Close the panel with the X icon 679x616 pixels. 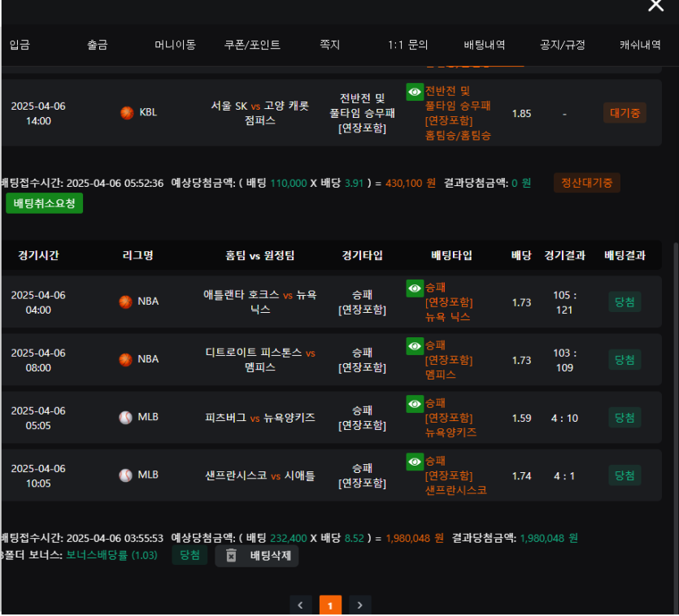[x=655, y=5]
